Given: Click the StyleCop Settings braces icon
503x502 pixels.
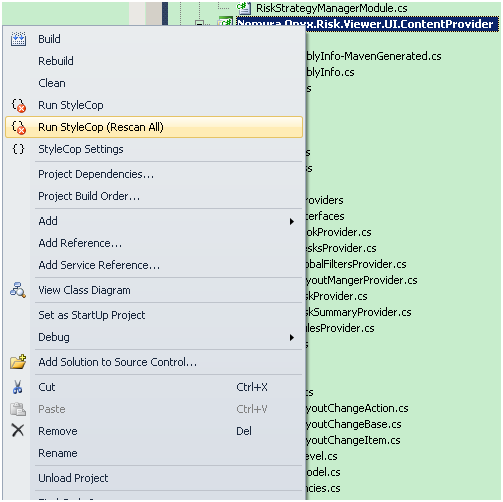Looking at the screenshot, I should pyautogui.click(x=18, y=149).
